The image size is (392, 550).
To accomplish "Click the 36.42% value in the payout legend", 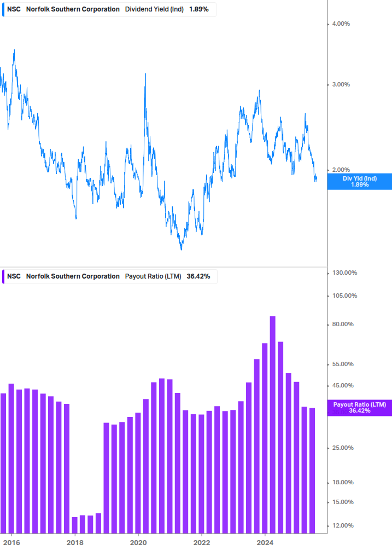I will coord(198,276).
